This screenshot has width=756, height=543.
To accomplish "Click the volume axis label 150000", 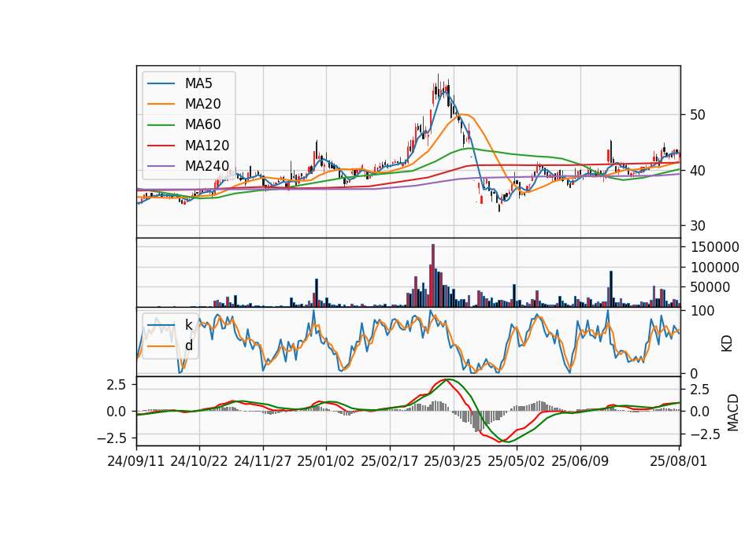I will (714, 247).
